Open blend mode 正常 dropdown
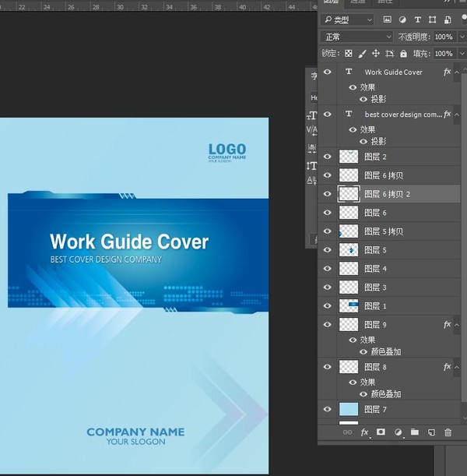Viewport: 467px width, 476px height. (x=357, y=37)
